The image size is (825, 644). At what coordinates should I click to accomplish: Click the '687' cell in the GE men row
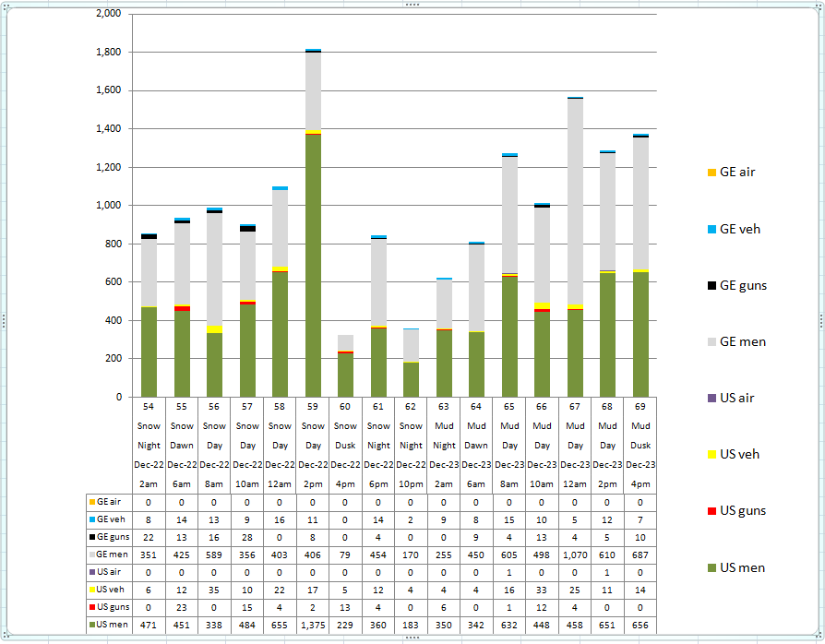[x=640, y=555]
